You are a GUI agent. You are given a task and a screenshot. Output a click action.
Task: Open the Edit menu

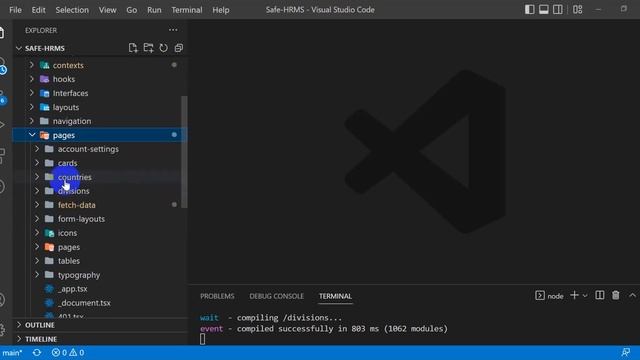38,10
